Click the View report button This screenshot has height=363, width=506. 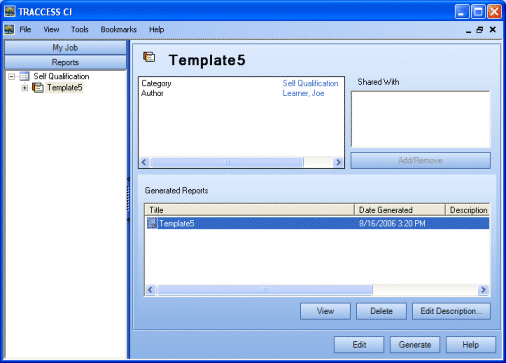[x=325, y=311]
